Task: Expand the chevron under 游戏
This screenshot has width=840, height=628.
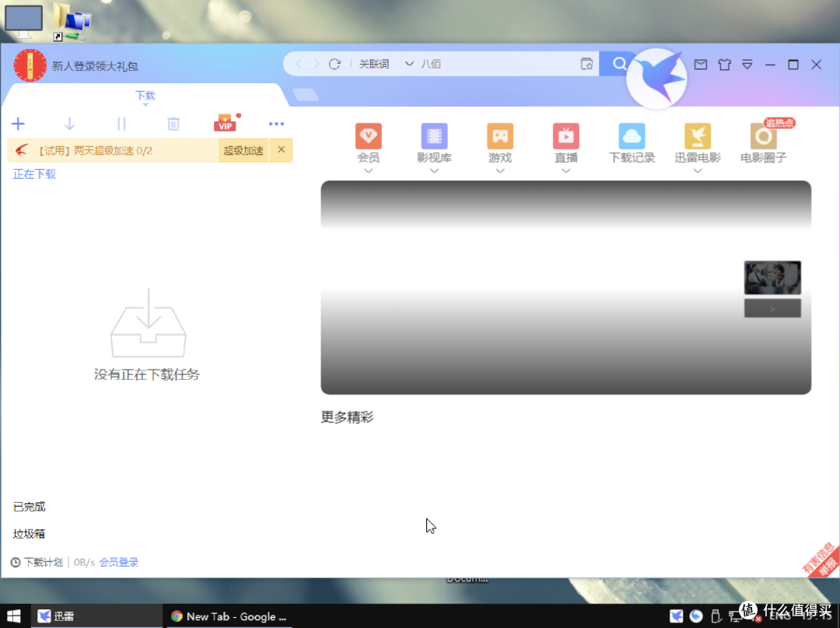Action: point(500,171)
